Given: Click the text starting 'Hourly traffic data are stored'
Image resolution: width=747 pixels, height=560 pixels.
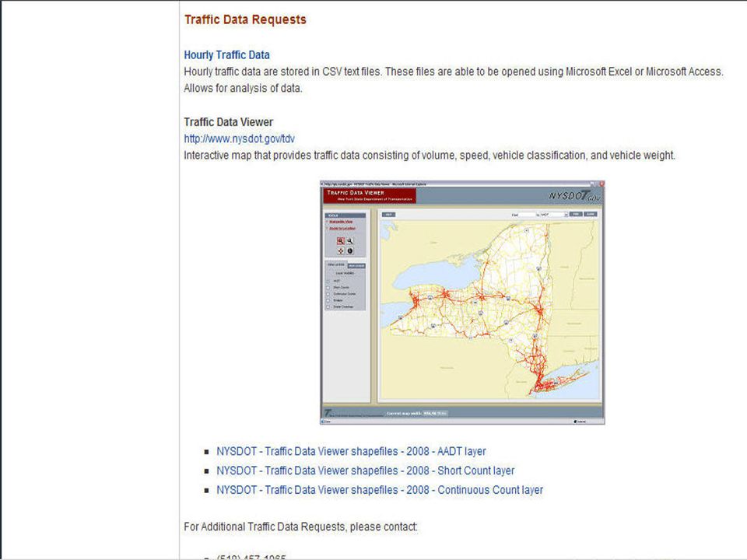Looking at the screenshot, I should click(x=454, y=72).
